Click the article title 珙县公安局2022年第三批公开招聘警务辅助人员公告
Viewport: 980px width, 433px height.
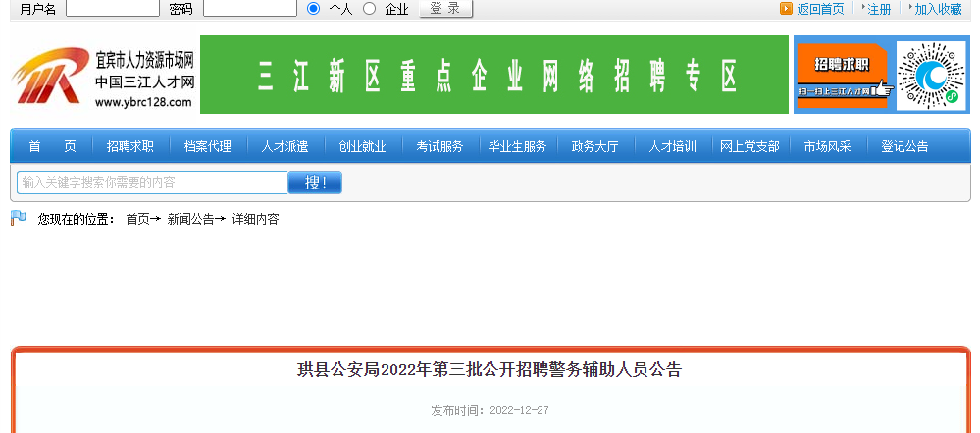[490, 370]
